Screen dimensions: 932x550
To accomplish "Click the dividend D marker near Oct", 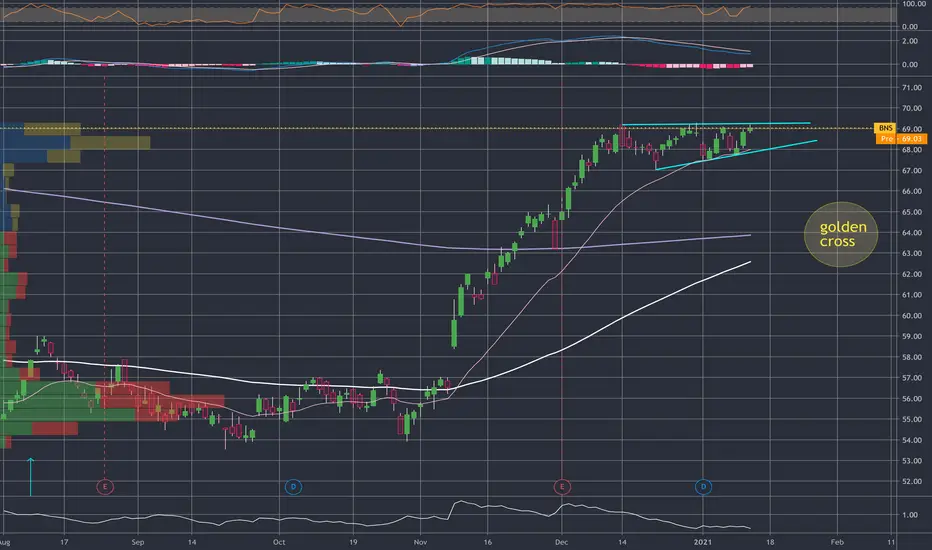I will [293, 487].
